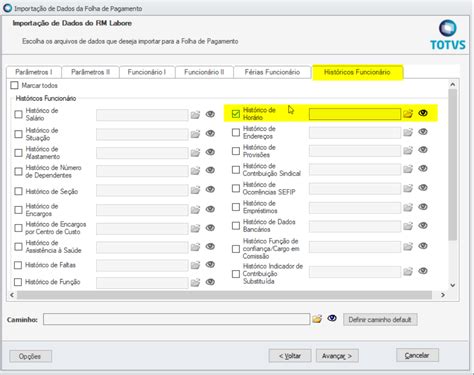Enable Histórico de Função checkbox
Image resolution: width=474 pixels, height=375 pixels.
[x=18, y=282]
